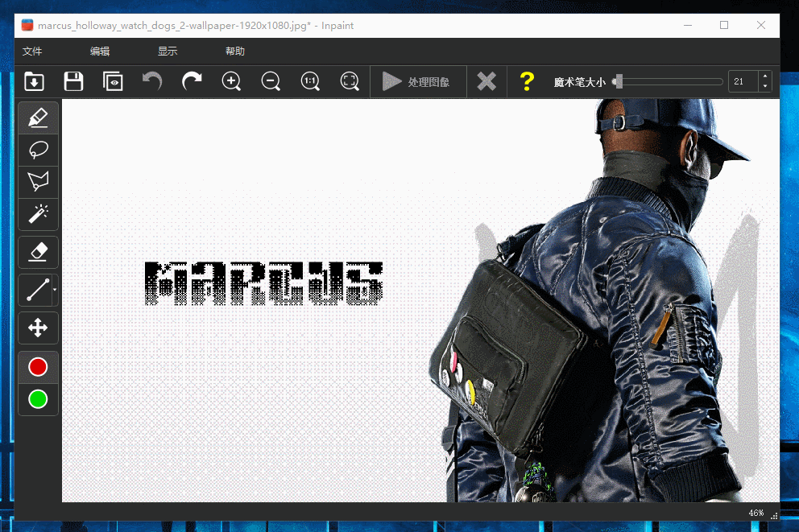Click the 处理图像 process button
799x532 pixels.
click(417, 81)
